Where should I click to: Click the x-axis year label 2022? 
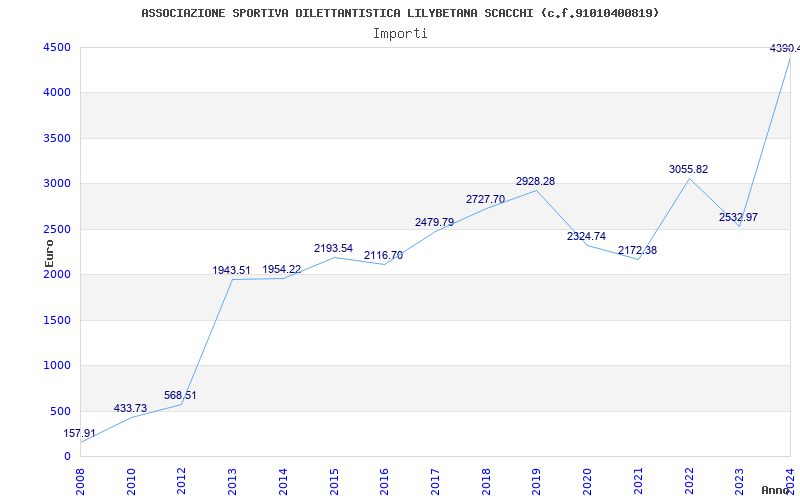[689, 482]
